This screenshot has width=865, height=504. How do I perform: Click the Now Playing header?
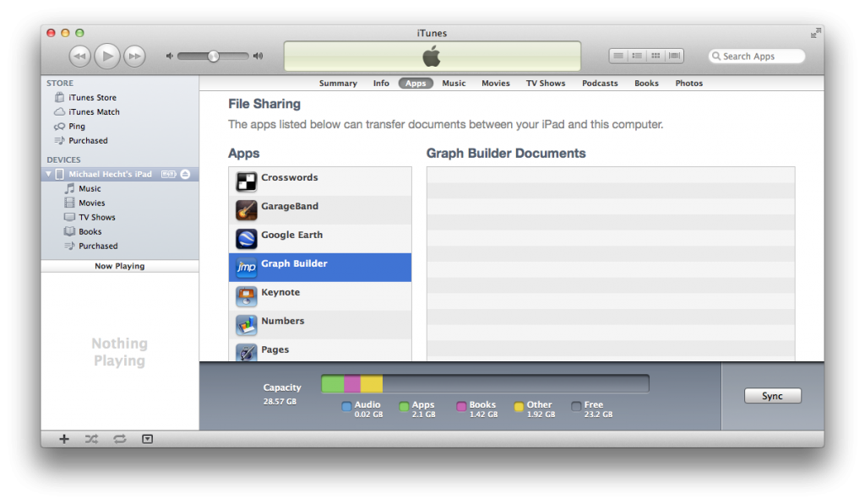[120, 266]
